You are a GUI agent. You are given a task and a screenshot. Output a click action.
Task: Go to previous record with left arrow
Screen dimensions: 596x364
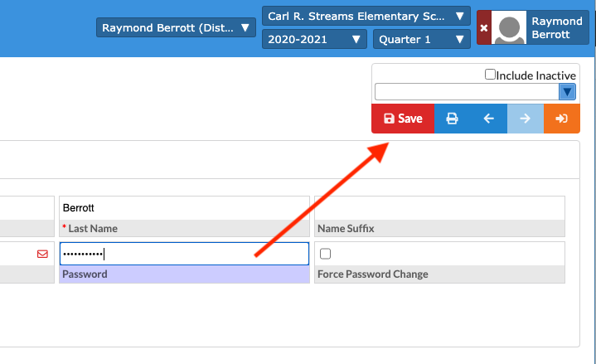(x=489, y=119)
